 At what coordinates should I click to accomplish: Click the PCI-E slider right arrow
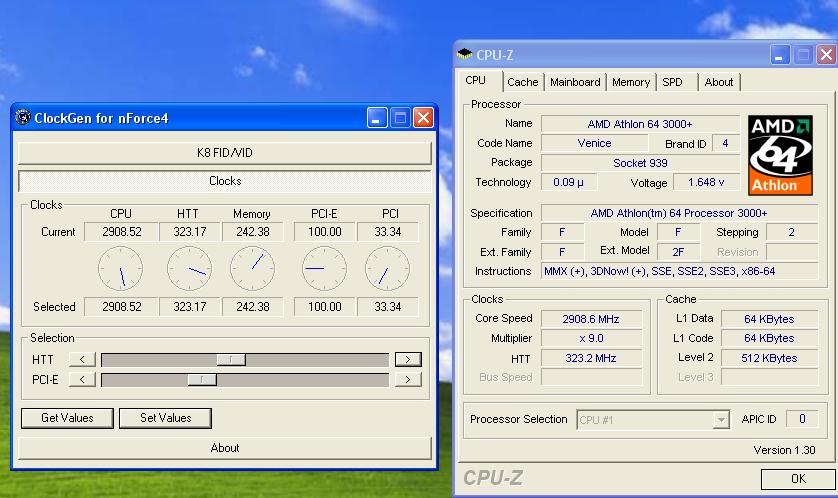click(x=408, y=379)
